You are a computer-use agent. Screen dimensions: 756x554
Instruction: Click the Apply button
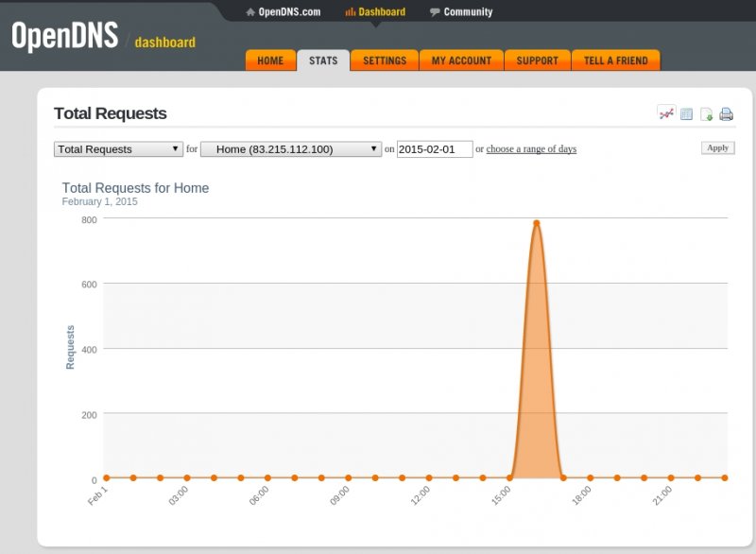coord(717,148)
